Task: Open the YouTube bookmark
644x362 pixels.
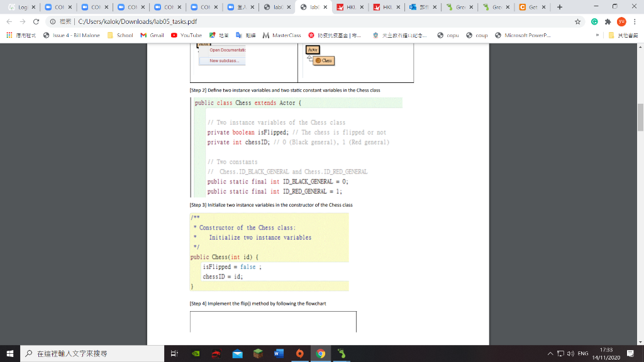Action: click(x=186, y=35)
